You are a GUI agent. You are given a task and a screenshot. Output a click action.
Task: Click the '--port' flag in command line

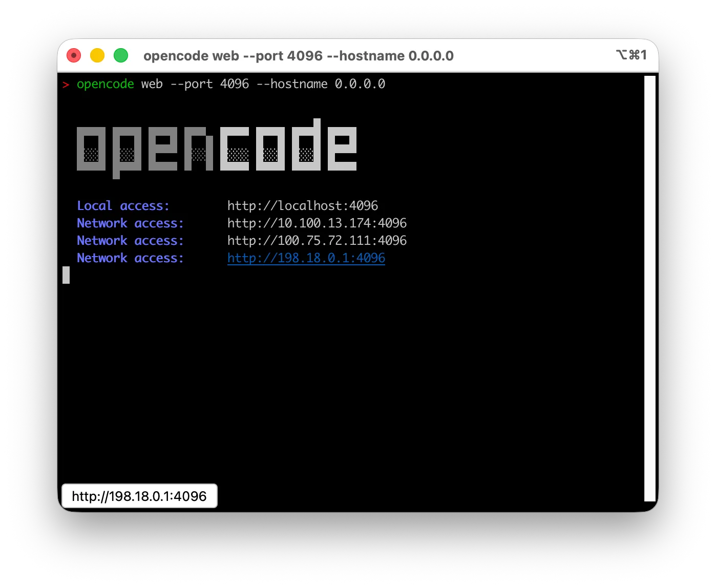pos(191,84)
